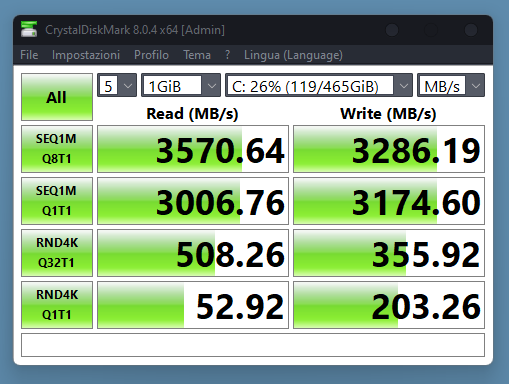Start the SEQ1M Q8T1 test

pos(57,149)
